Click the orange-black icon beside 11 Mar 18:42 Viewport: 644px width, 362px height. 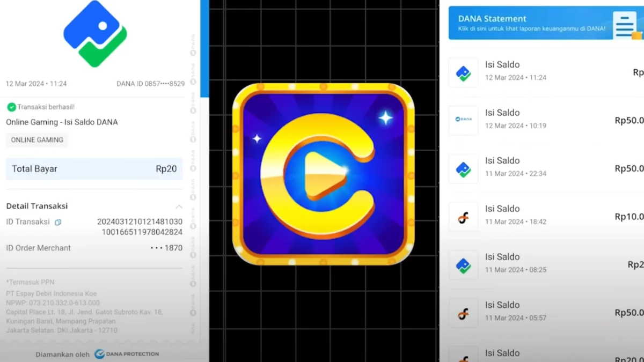pos(463,217)
